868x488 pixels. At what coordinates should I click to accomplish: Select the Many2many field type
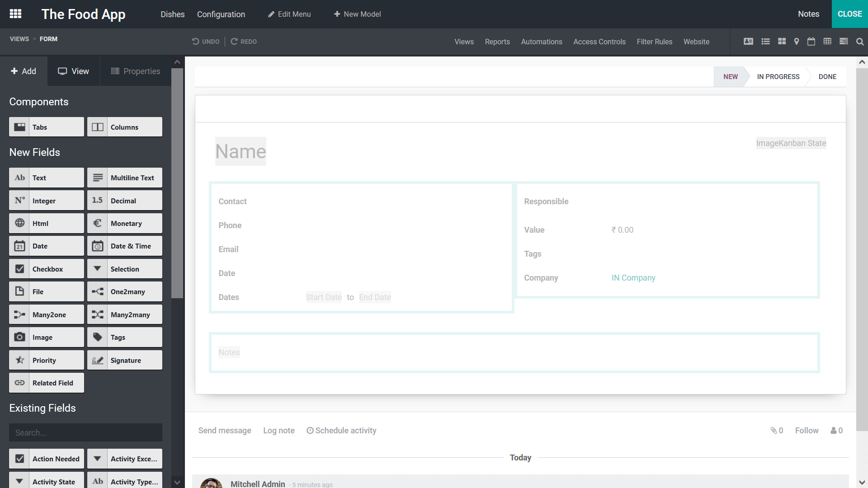pyautogui.click(x=125, y=314)
